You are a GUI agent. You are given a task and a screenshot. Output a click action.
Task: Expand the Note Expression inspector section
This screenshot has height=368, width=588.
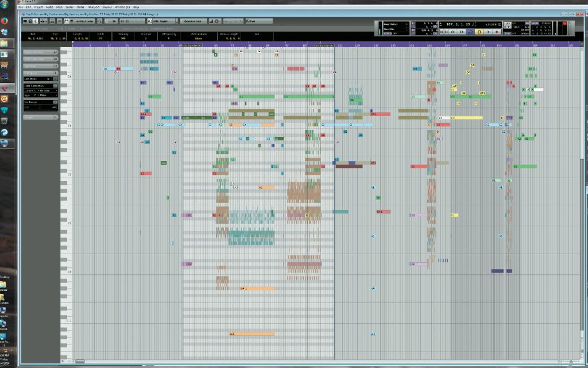[41, 59]
